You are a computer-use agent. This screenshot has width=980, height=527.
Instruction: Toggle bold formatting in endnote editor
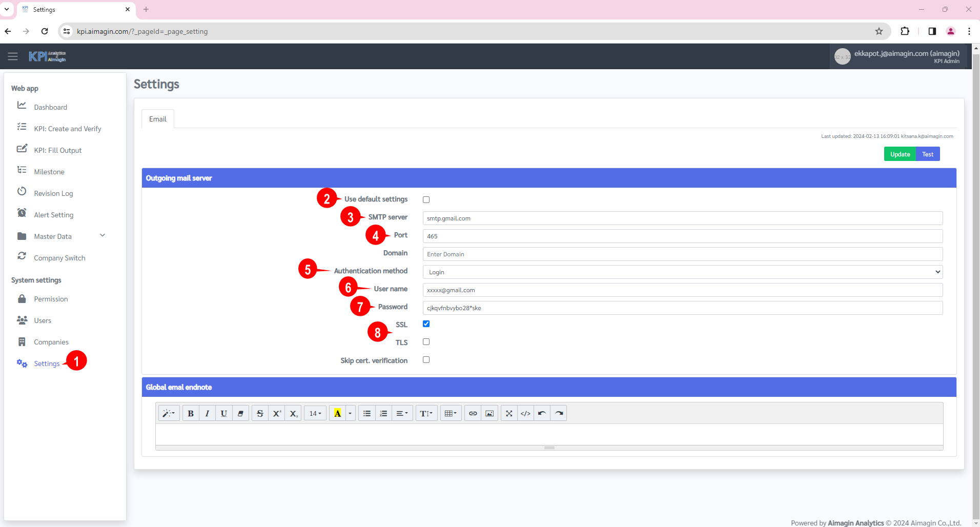(x=191, y=414)
